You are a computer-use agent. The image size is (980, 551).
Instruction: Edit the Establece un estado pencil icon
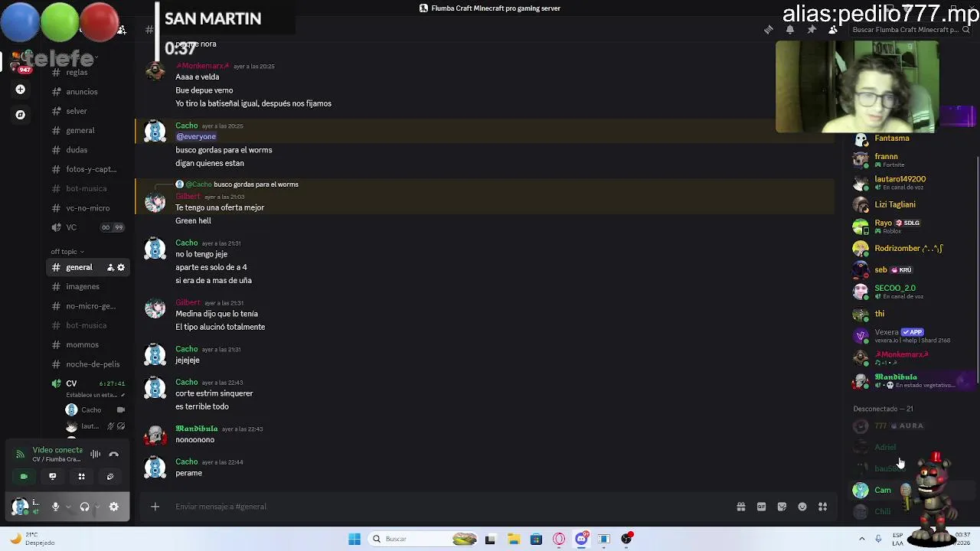tap(122, 395)
